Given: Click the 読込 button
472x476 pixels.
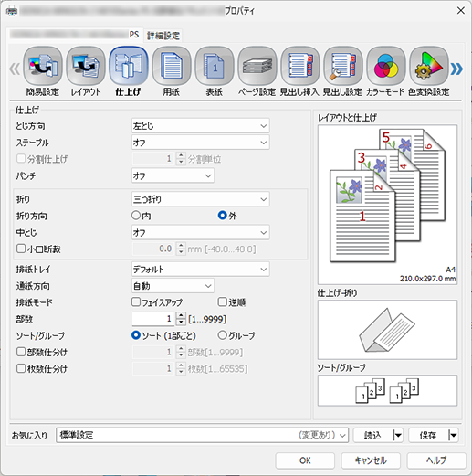Looking at the screenshot, I should click(373, 435).
